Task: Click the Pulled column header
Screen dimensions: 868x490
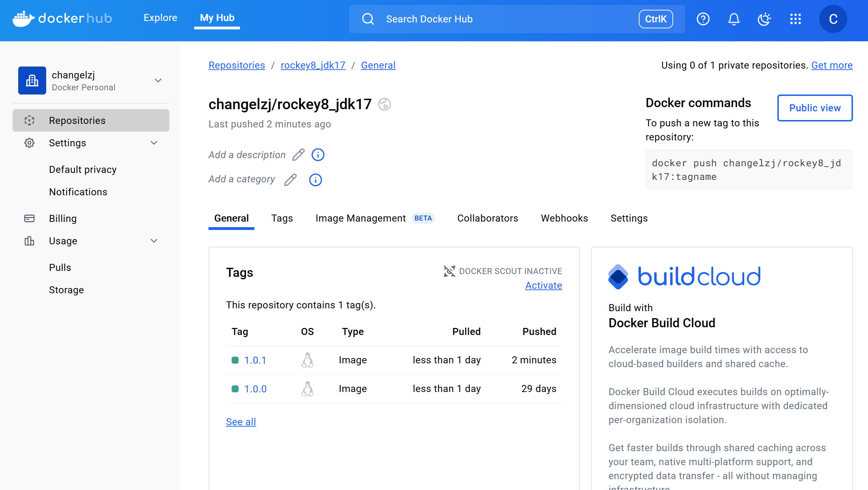Action: [x=466, y=331]
